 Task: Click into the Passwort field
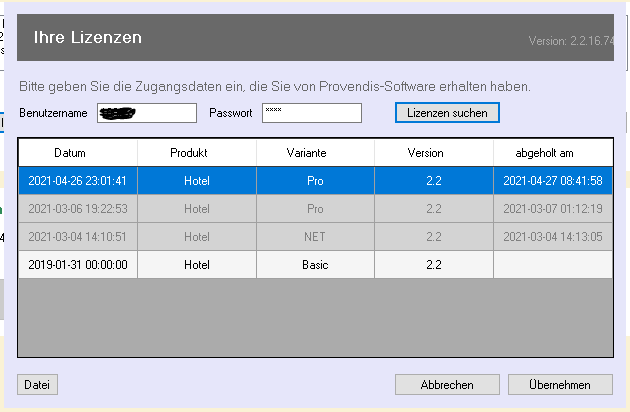pos(311,113)
